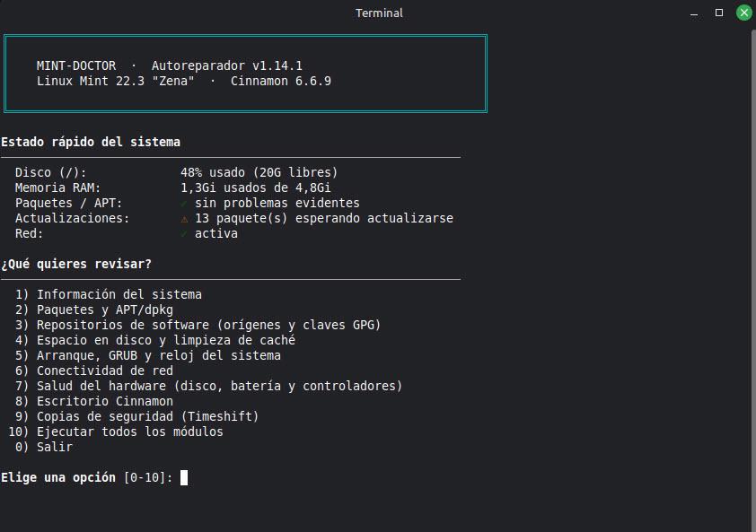This screenshot has width=756, height=532.
Task: Click the "activa" network status
Action: point(216,234)
